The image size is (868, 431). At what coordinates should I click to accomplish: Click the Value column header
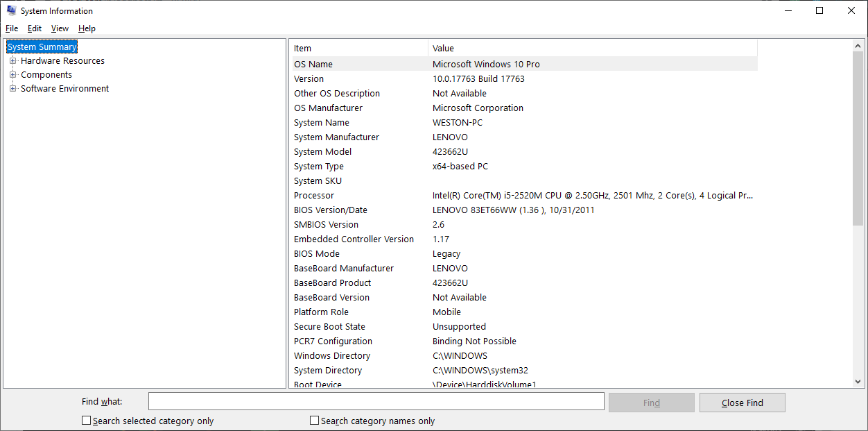click(593, 48)
